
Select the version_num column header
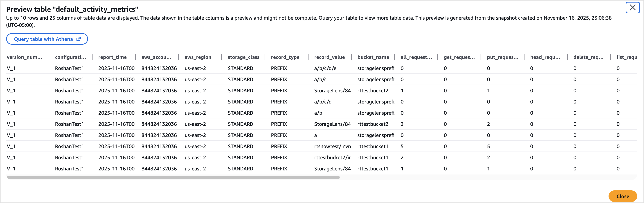(x=24, y=57)
